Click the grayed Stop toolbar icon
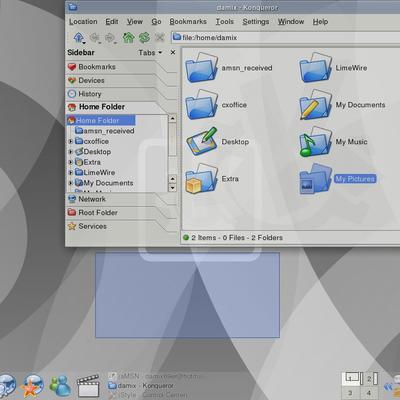The image size is (400, 400). tap(160, 37)
